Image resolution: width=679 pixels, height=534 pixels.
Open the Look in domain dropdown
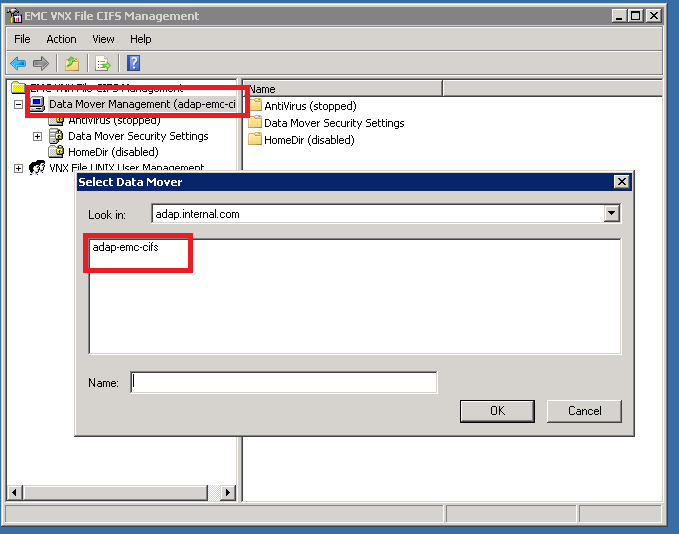click(611, 213)
